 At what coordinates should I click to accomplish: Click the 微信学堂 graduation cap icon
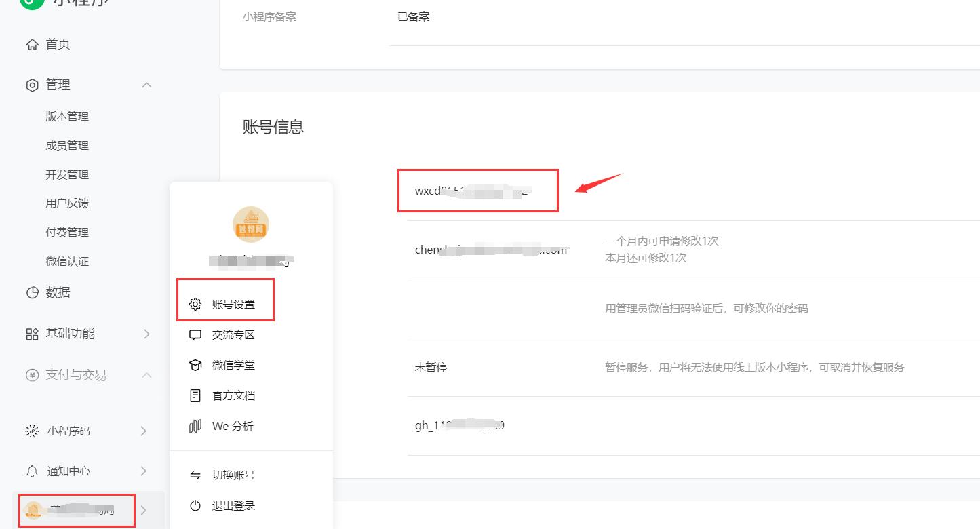(195, 366)
